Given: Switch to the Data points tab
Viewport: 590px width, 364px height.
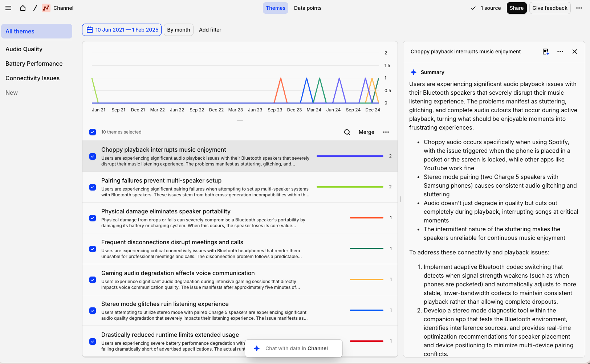Looking at the screenshot, I should [x=308, y=8].
